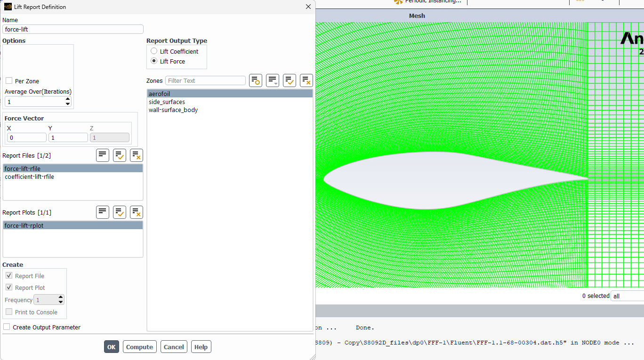Open the 'all' selection filter dropdown
Viewport: 644px width, 360px height.
click(627, 296)
